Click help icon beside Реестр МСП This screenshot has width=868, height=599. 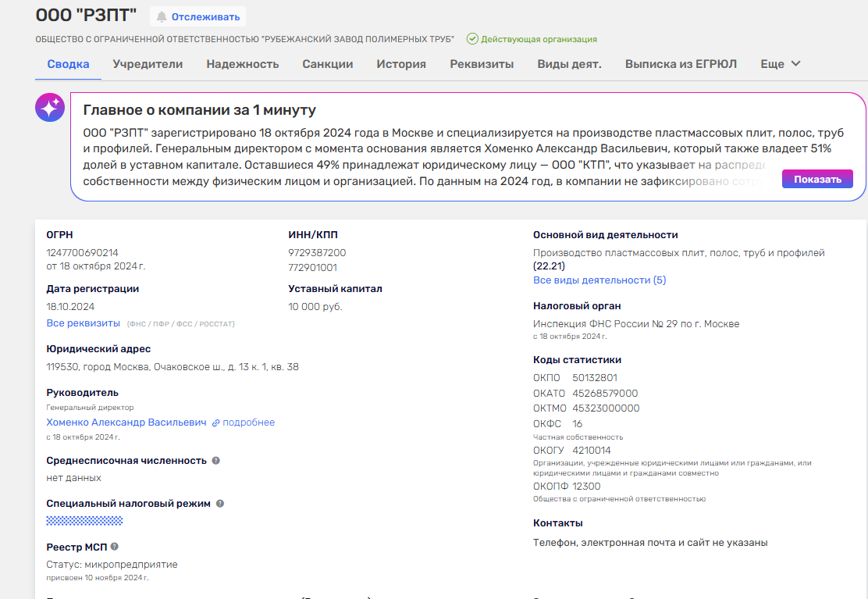115,547
